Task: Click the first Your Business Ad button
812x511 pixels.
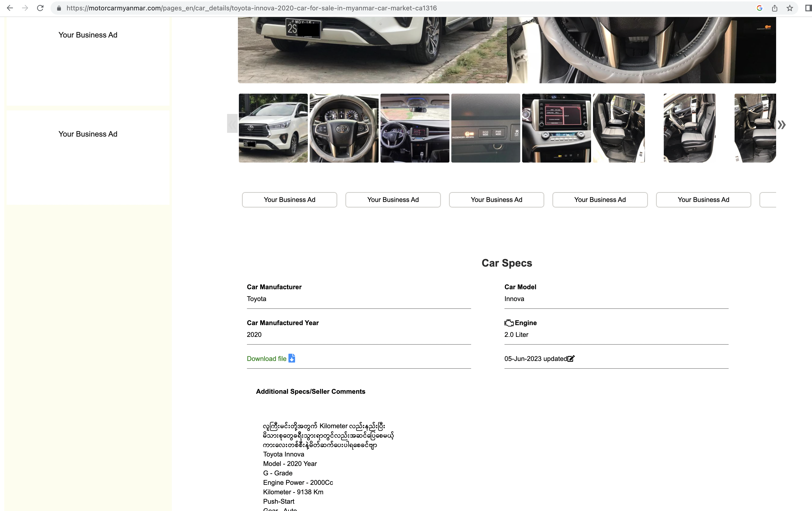Action: point(289,200)
